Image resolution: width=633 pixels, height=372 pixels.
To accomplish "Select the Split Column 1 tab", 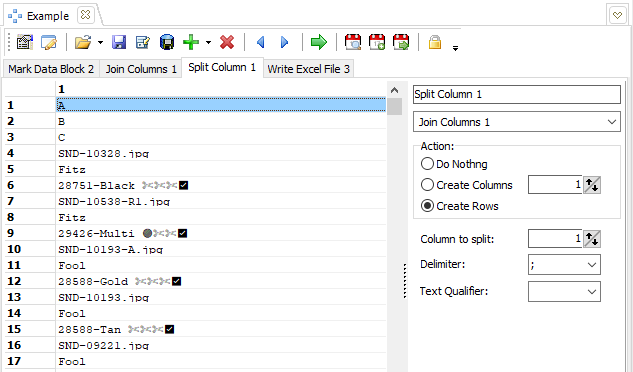I will pos(222,67).
